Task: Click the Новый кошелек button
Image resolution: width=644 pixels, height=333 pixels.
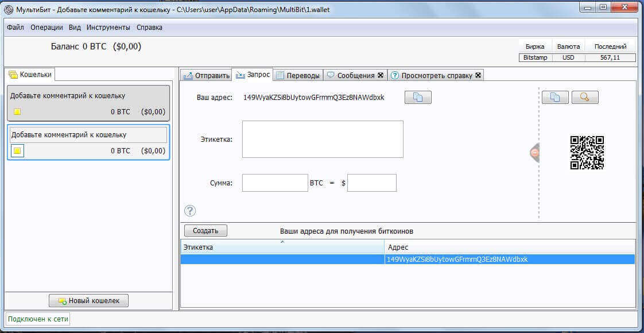Action: pyautogui.click(x=89, y=301)
